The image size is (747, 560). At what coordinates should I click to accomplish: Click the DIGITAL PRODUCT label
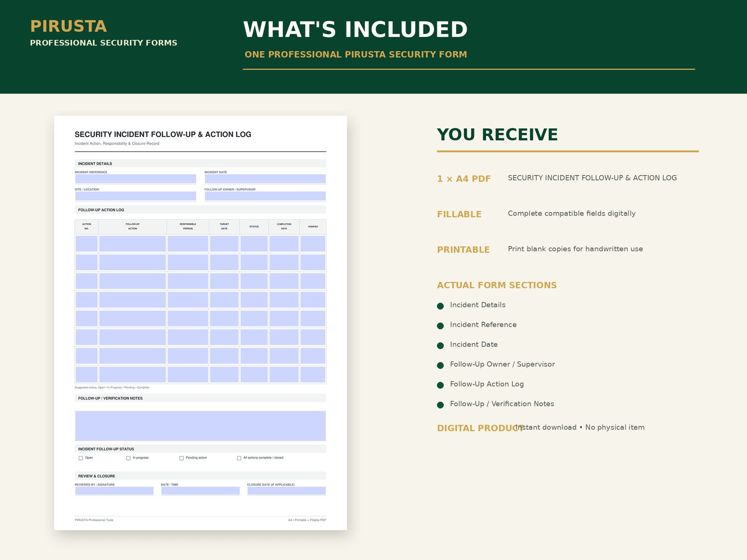pos(480,428)
